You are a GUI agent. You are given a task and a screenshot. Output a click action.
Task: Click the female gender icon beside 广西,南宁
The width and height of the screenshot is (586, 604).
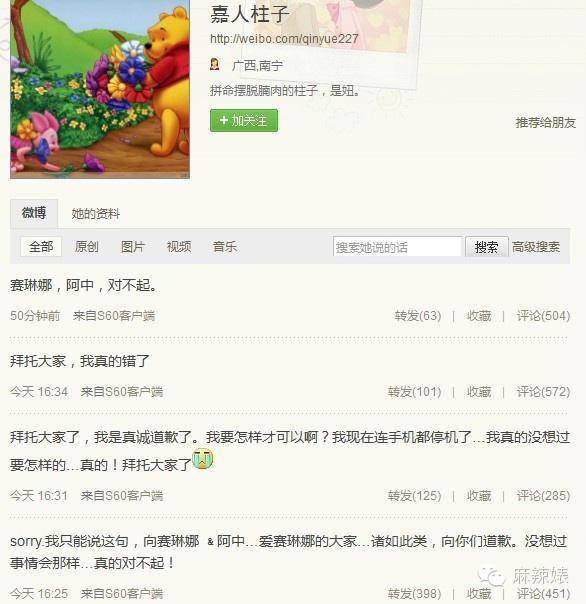(215, 64)
